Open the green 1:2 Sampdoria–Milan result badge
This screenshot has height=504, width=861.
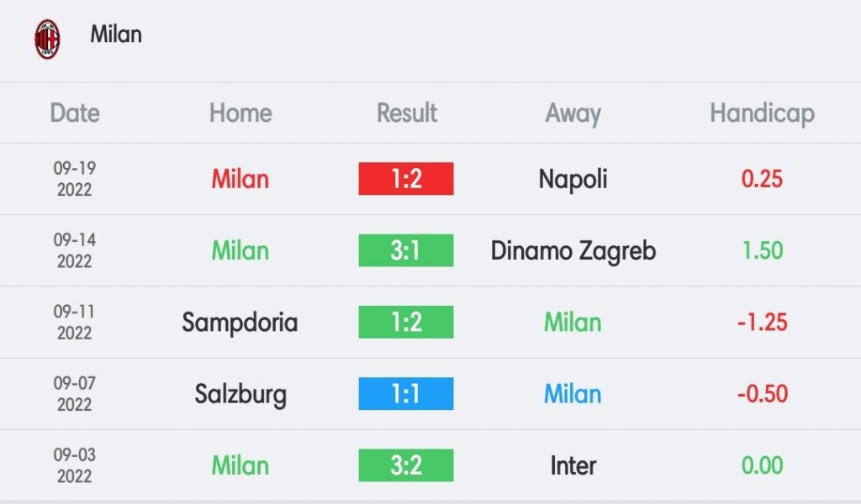click(406, 322)
